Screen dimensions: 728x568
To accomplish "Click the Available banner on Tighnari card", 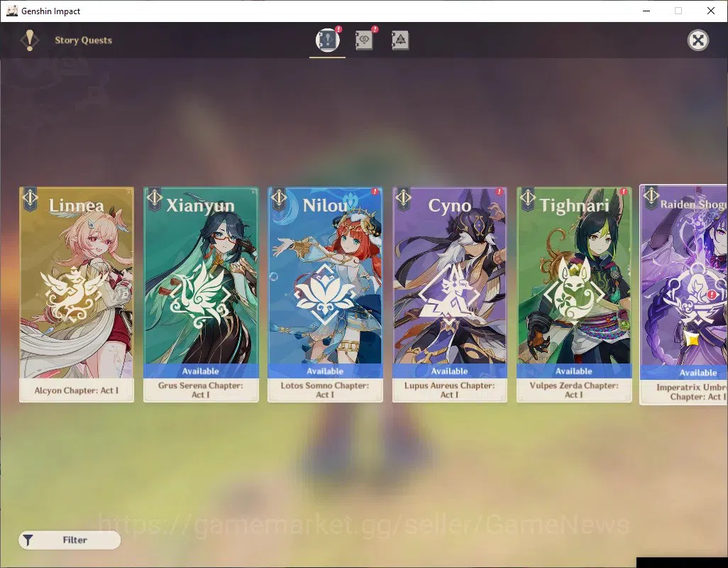I will click(574, 371).
